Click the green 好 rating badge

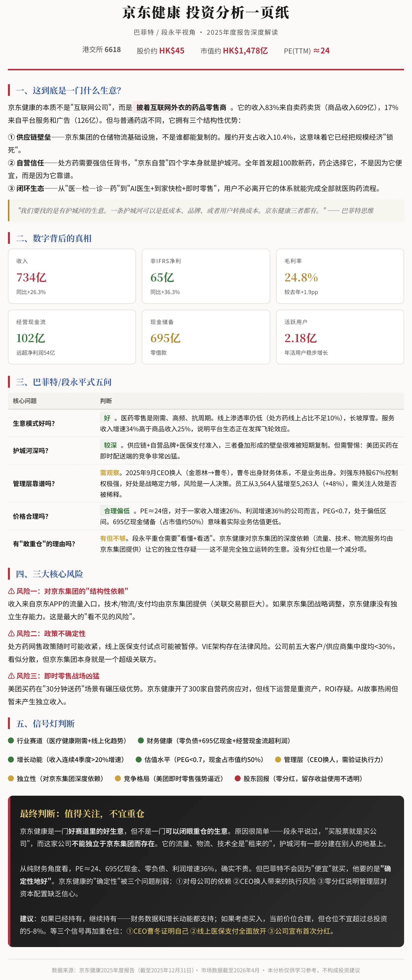click(107, 418)
